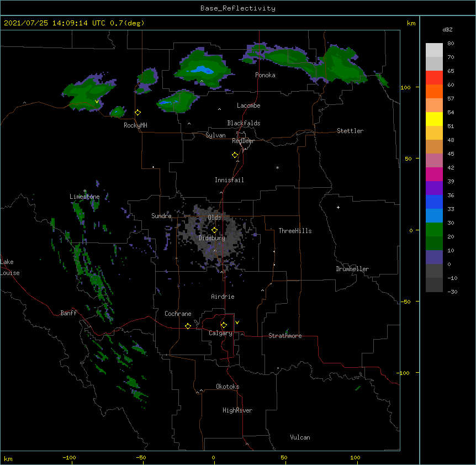Click the white asterisk marker east of Innisfail
This screenshot has height=465, width=476.
(x=277, y=167)
